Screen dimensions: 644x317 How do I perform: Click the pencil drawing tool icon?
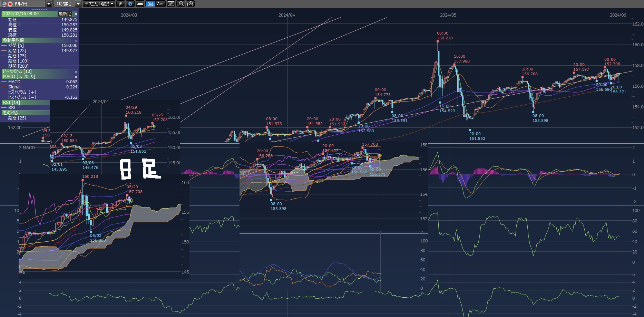tap(120, 4)
